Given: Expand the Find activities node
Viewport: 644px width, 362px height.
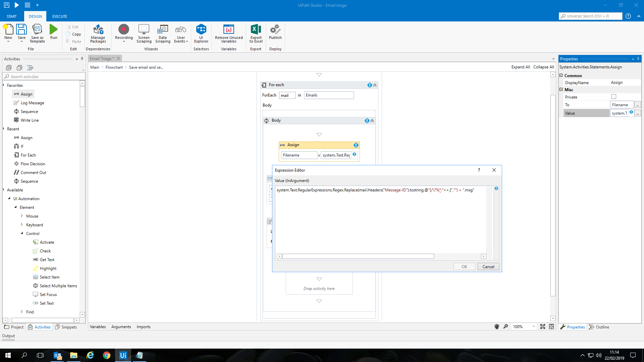Looking at the screenshot, I should pyautogui.click(x=22, y=312).
